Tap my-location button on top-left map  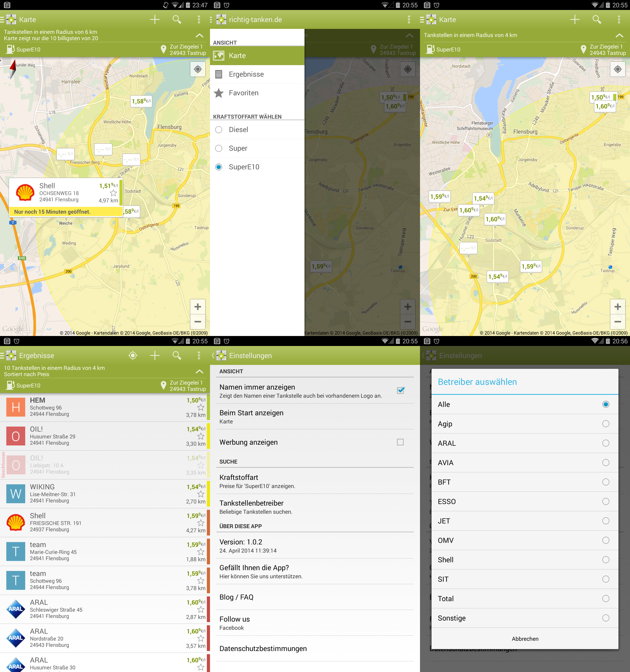[198, 69]
